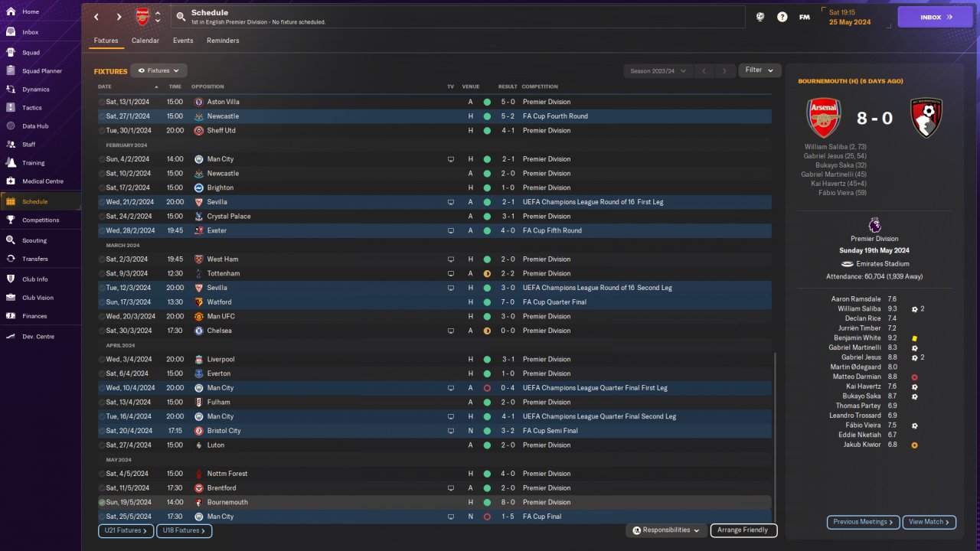Viewport: 980px width, 551px height.
Task: Select the row marker for the Everton fixture
Action: 102,373
